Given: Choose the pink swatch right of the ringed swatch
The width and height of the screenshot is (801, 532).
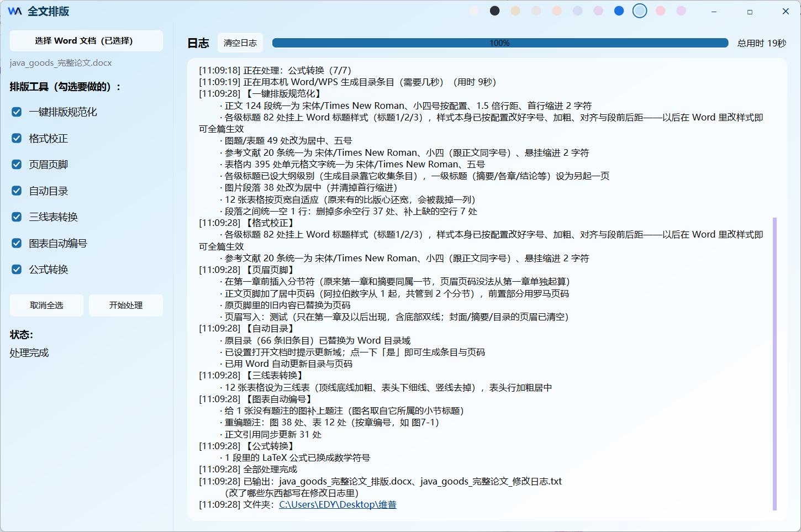Looking at the screenshot, I should point(661,10).
